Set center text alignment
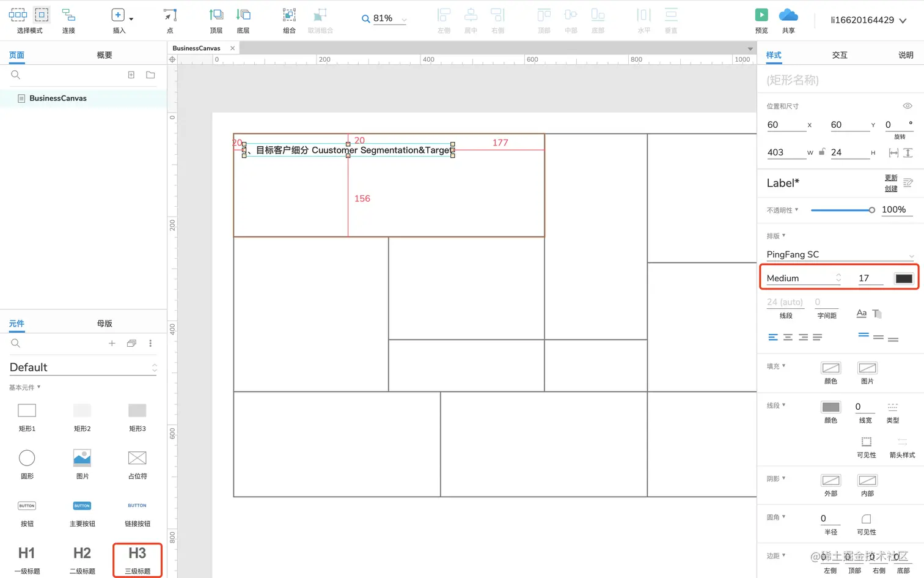 tap(788, 337)
